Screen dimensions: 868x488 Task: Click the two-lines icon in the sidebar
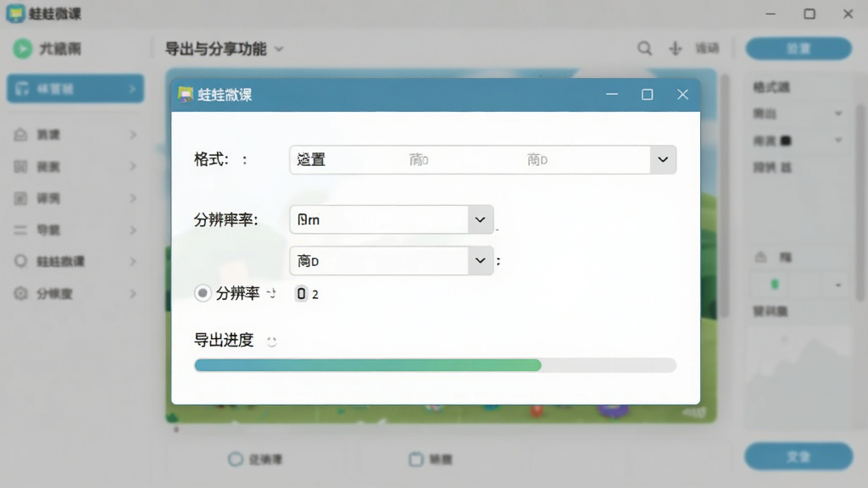click(20, 230)
